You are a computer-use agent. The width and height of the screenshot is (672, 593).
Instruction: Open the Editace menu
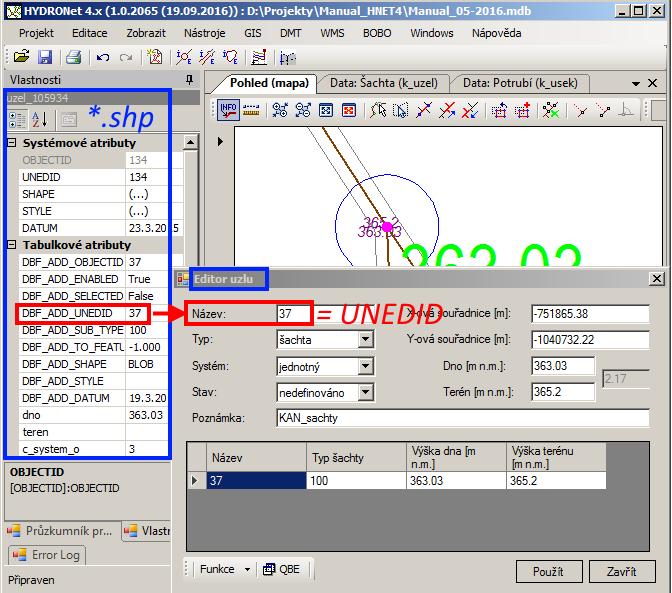(90, 33)
